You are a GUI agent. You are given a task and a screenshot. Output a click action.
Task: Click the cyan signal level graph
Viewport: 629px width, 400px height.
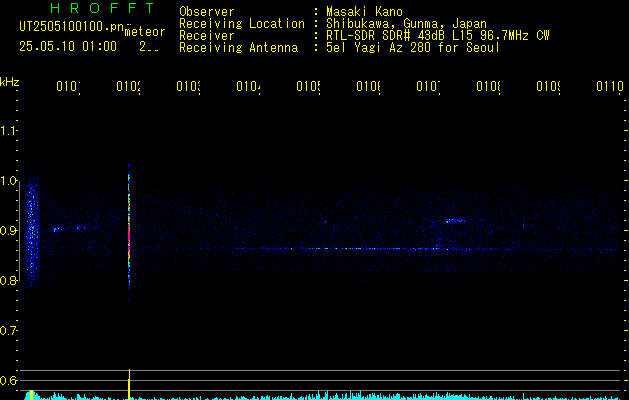point(321,396)
